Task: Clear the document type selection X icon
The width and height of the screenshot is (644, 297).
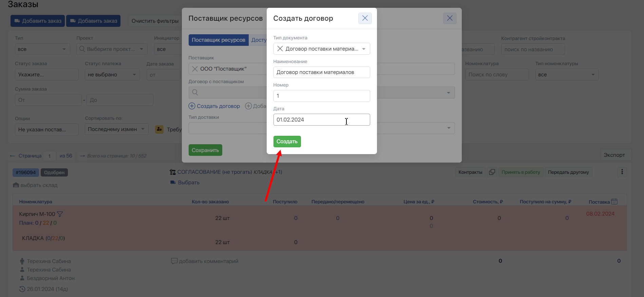Action: click(x=280, y=49)
